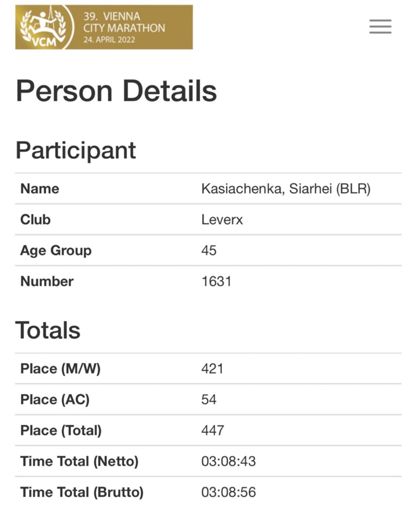Image resolution: width=415 pixels, height=512 pixels.
Task: Click the club value Leverx
Action: click(x=222, y=220)
